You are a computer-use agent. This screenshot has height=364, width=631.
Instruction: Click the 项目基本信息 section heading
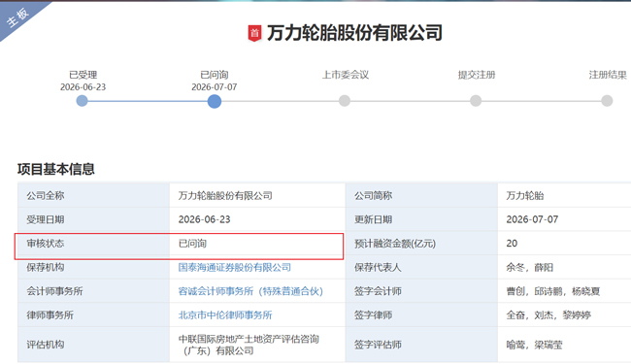(x=56, y=169)
